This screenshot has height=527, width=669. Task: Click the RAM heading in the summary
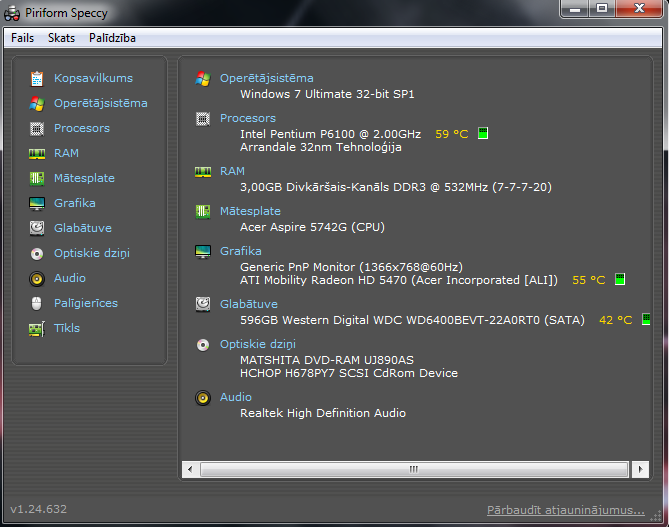click(233, 171)
